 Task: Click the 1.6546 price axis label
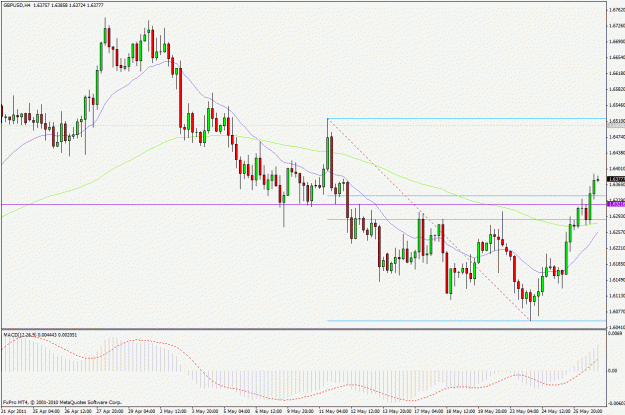[616, 105]
